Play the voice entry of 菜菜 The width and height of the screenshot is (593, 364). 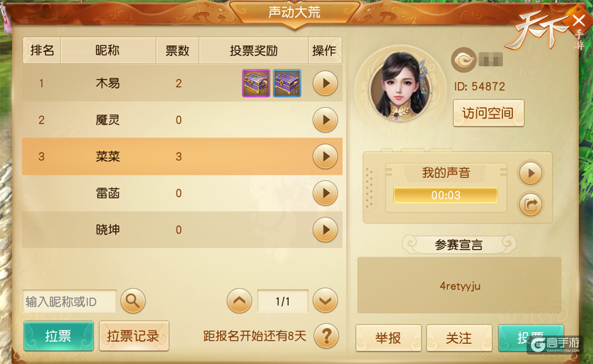click(325, 156)
